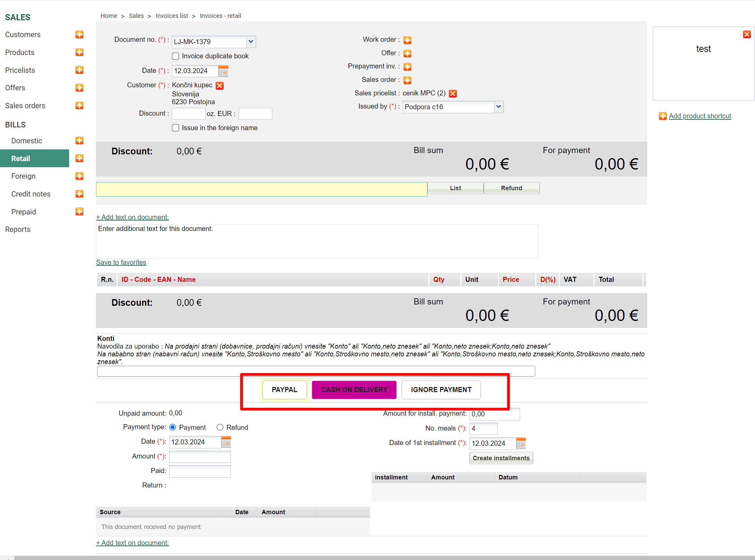Open Reports in the sidebar
Image resolution: width=755 pixels, height=560 pixels.
18,230
